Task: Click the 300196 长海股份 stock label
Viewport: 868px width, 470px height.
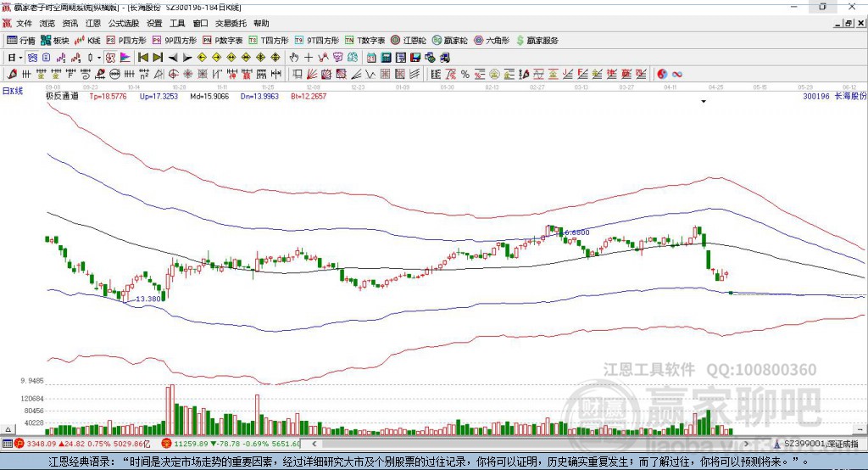Action: (x=835, y=96)
